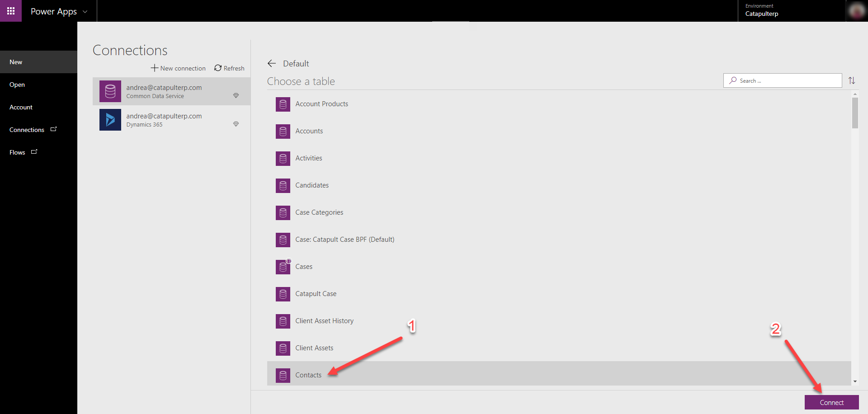
Task: Select the Candidates table
Action: coord(559,185)
